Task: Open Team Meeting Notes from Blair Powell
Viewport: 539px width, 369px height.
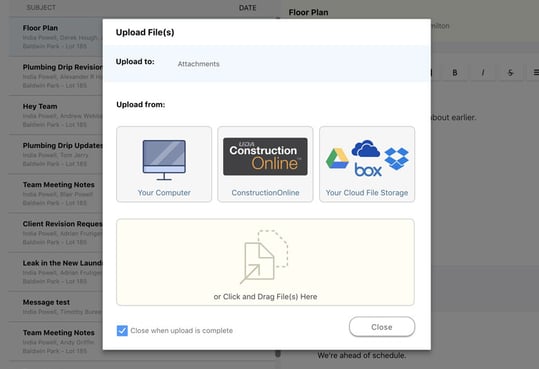Action: click(x=56, y=194)
